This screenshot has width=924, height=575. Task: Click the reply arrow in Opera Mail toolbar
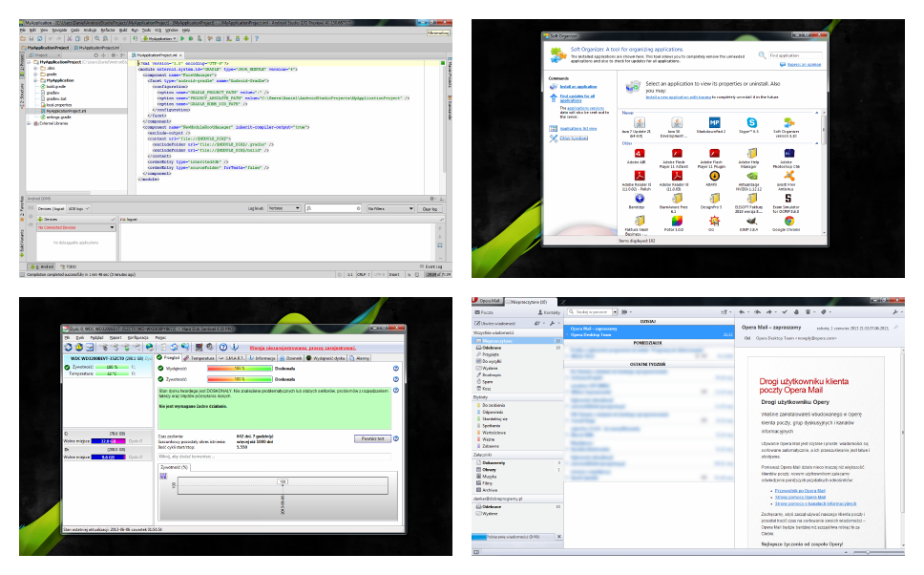(x=742, y=312)
